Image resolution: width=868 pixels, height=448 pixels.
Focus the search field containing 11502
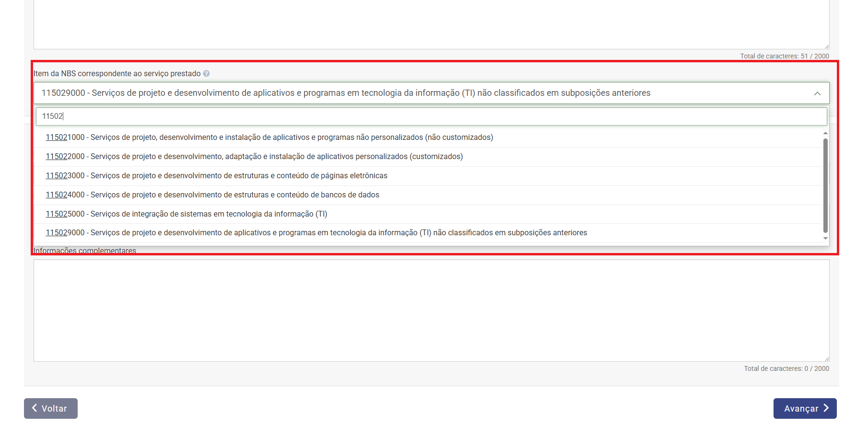click(x=431, y=116)
